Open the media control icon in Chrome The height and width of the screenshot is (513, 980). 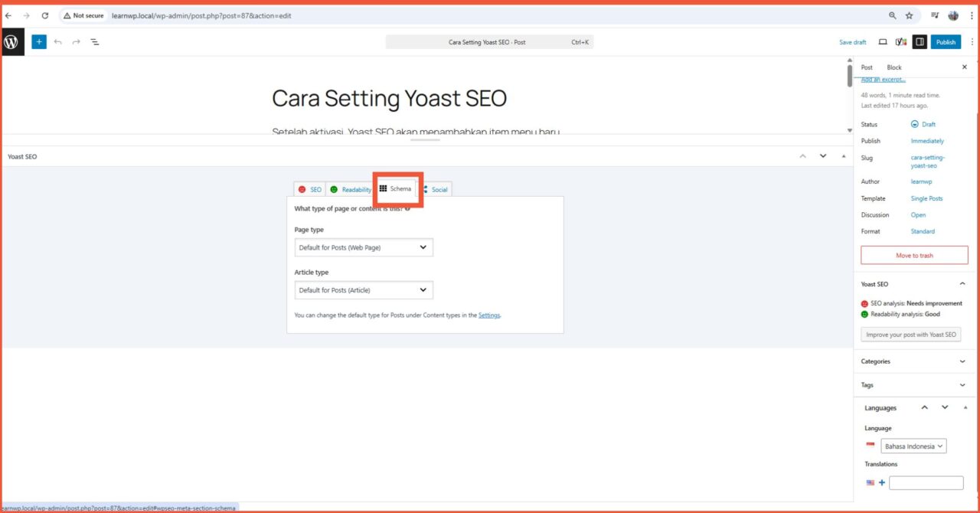point(935,15)
